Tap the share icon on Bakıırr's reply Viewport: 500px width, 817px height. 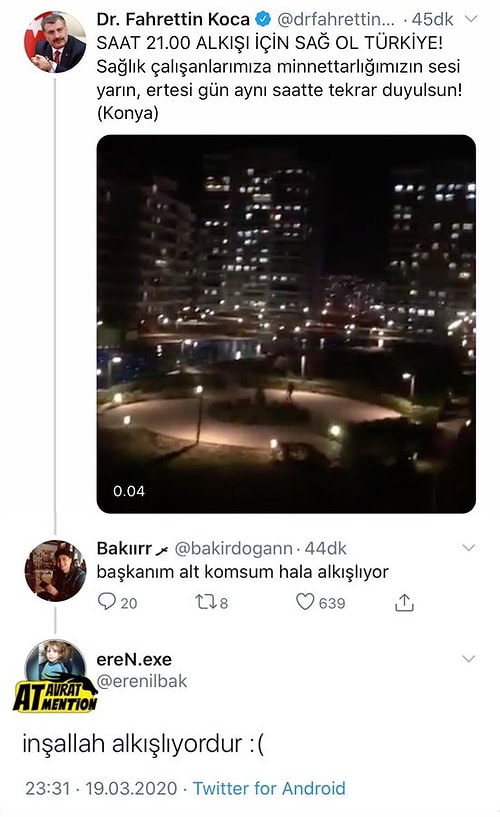pyautogui.click(x=404, y=602)
